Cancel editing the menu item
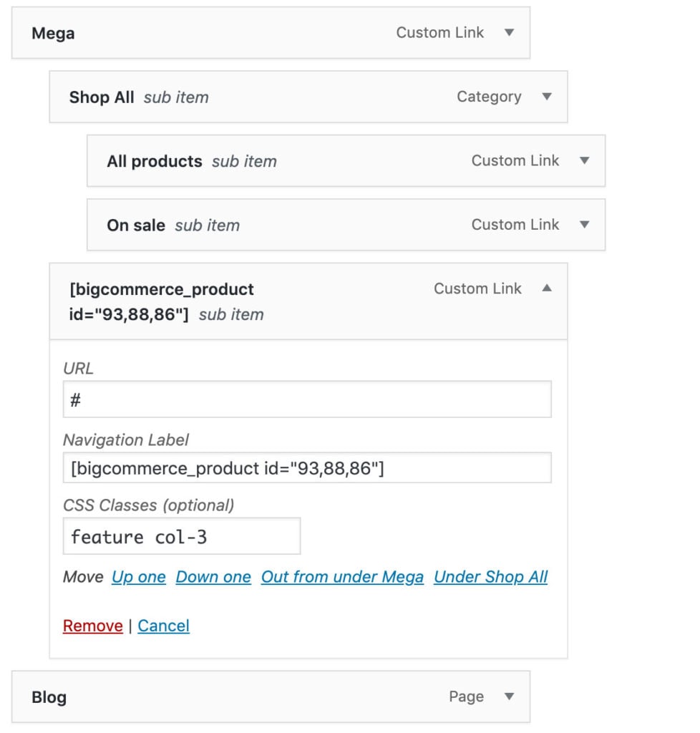Image resolution: width=700 pixels, height=733 pixels. point(164,625)
